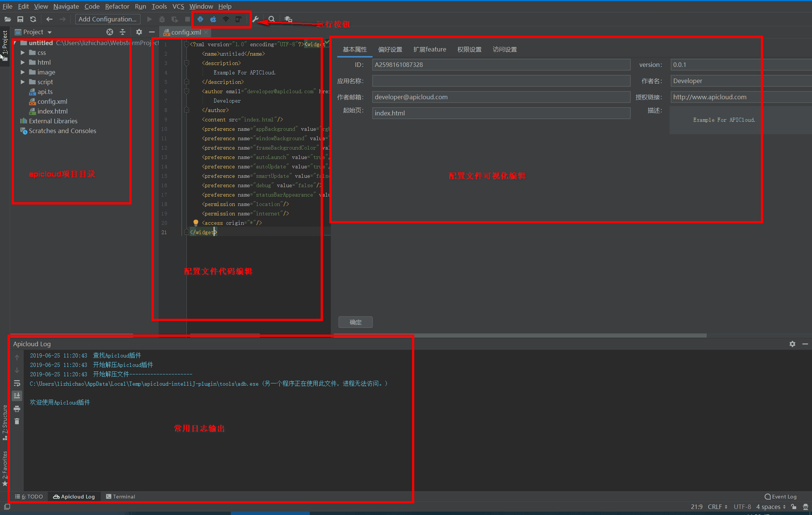Click 确定 button in config visual editor

(356, 322)
